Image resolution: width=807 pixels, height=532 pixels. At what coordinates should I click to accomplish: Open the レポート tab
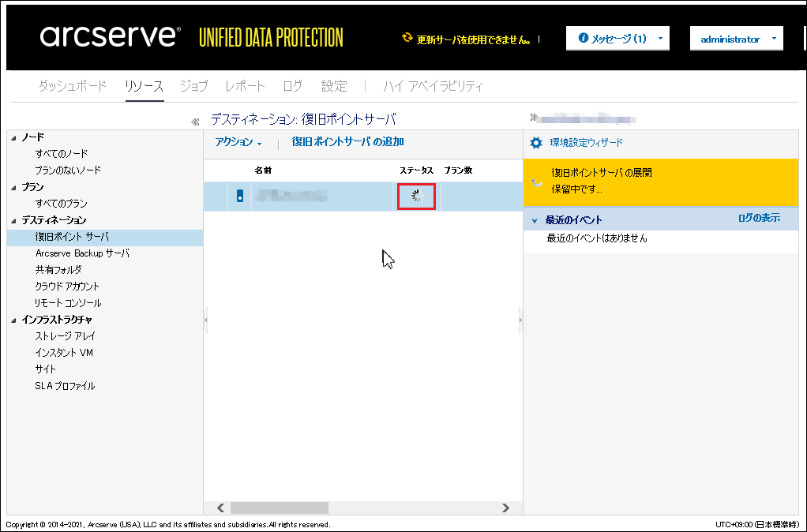click(245, 86)
